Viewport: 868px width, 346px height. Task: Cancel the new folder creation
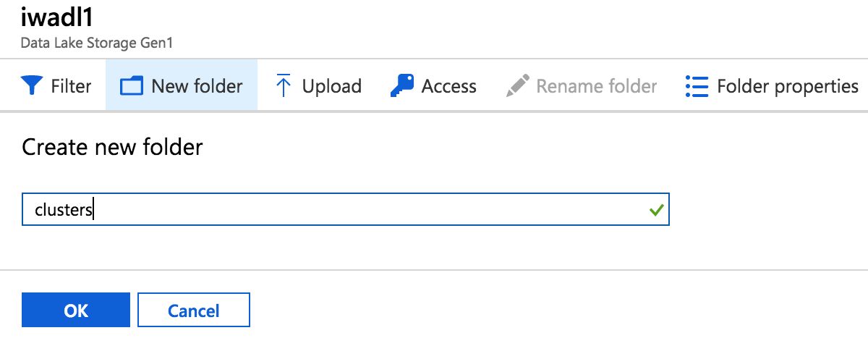(x=194, y=310)
